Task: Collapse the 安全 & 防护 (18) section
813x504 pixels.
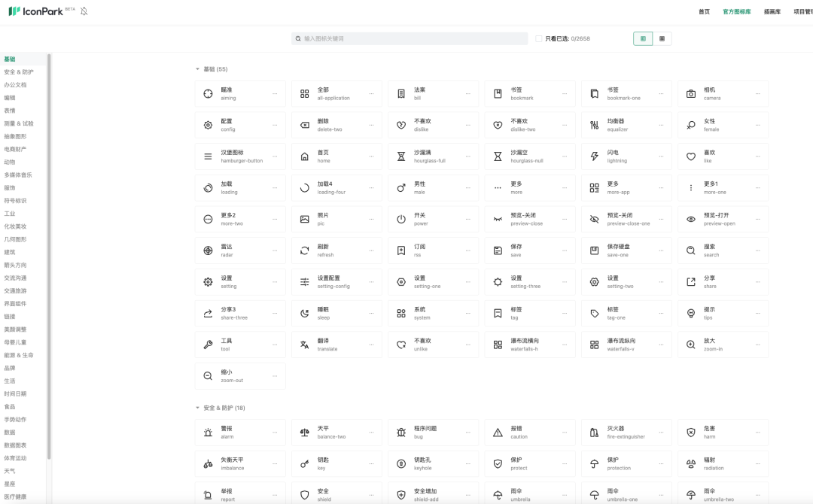Action: tap(197, 408)
